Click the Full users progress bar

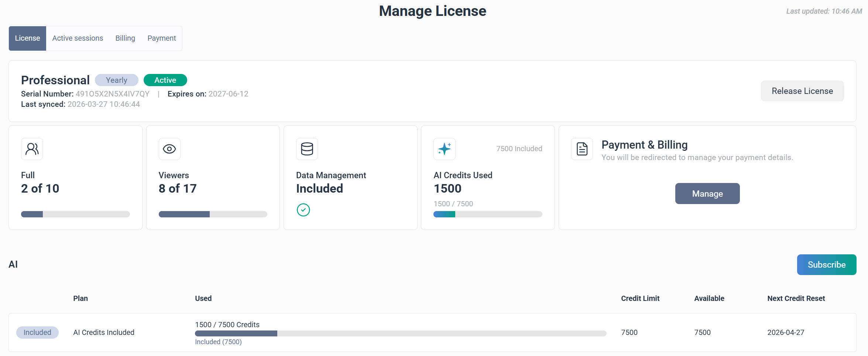pos(75,214)
